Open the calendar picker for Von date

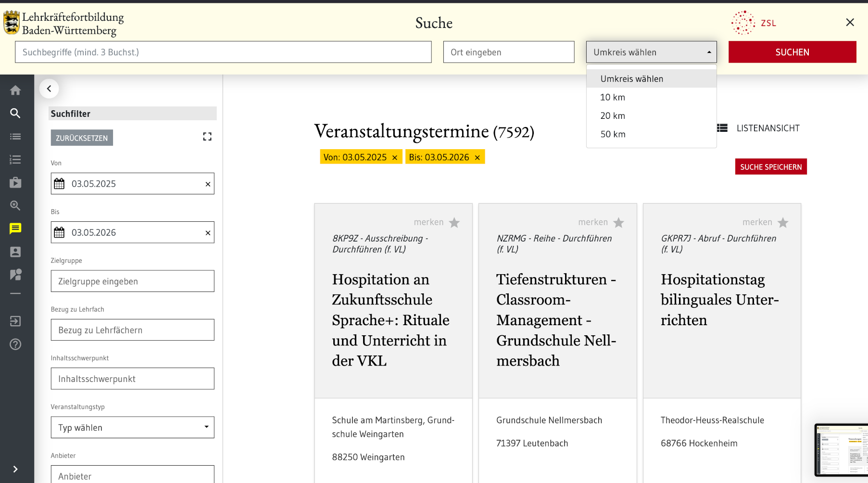tap(59, 184)
